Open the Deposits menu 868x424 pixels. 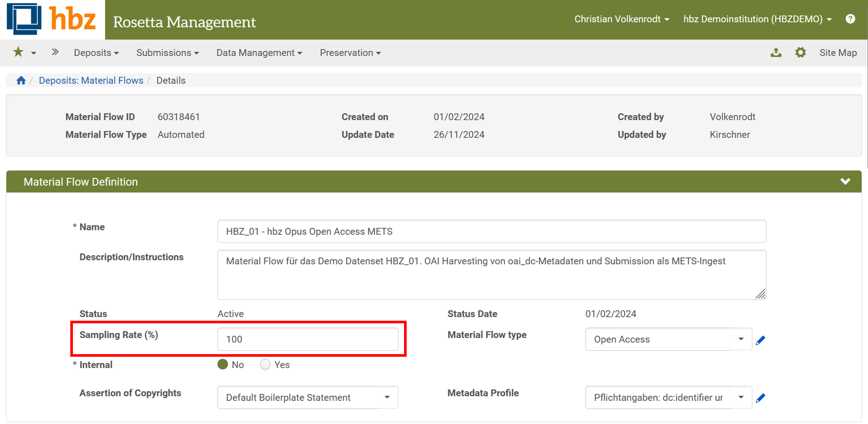(x=96, y=53)
